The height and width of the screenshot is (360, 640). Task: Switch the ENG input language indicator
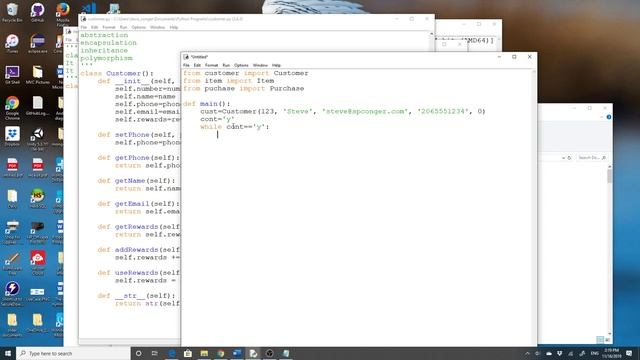click(595, 353)
